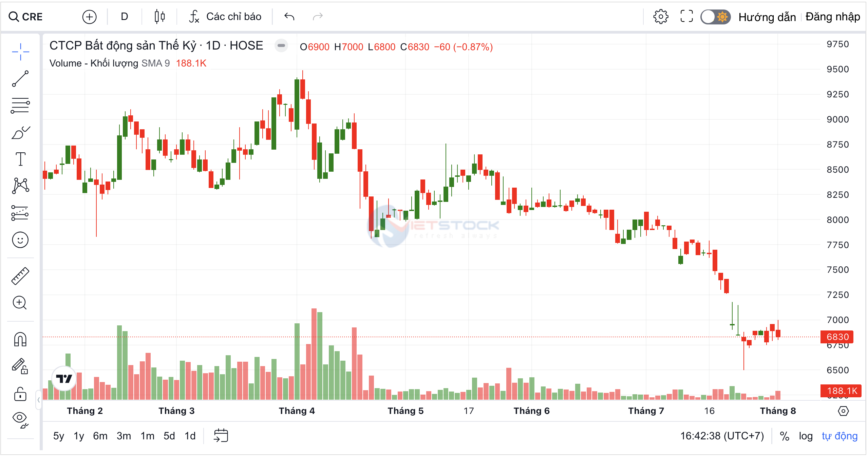
Task: Toggle the light/dark theme switch
Action: pyautogui.click(x=715, y=17)
